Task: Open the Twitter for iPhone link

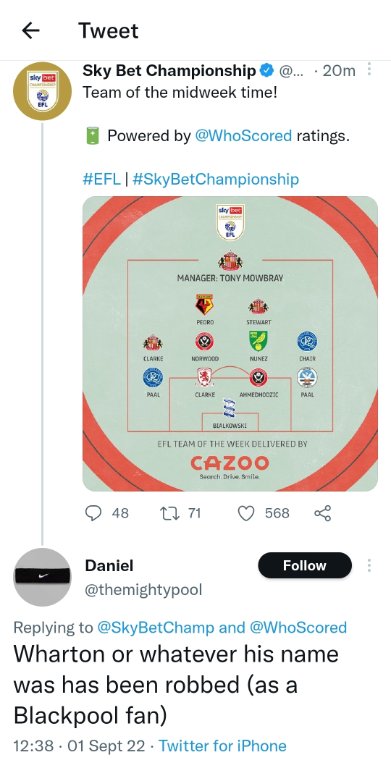Action: tap(222, 746)
